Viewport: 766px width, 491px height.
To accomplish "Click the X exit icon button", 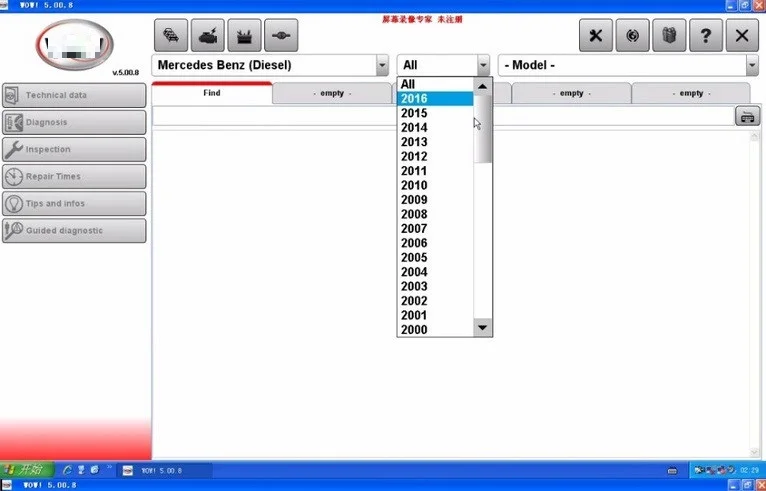I will [742, 36].
